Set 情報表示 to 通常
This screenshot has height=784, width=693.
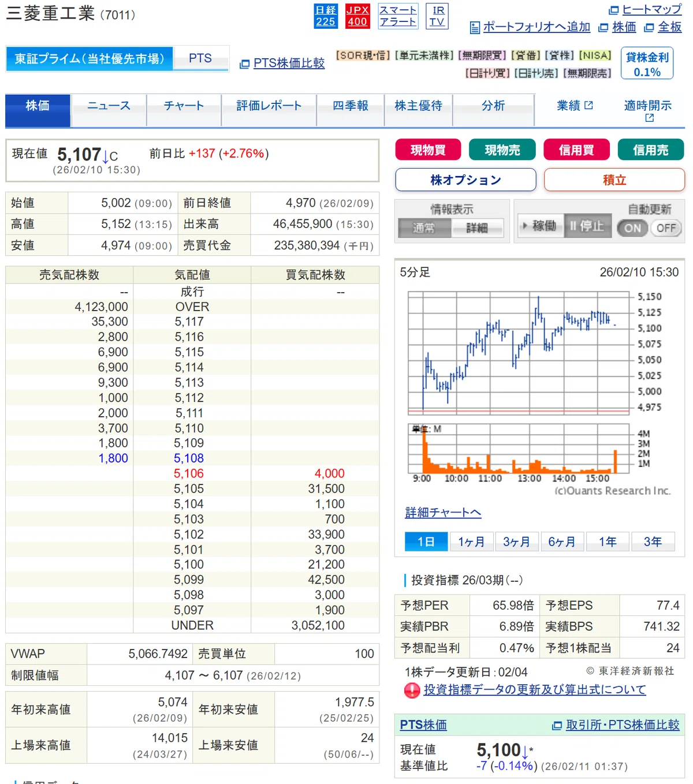[x=424, y=228]
